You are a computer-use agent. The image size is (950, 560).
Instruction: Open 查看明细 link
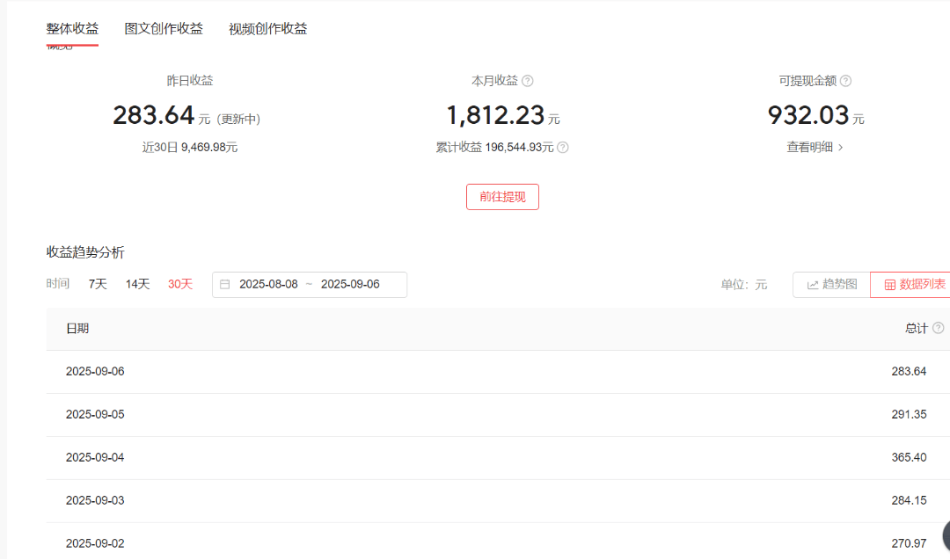click(815, 147)
